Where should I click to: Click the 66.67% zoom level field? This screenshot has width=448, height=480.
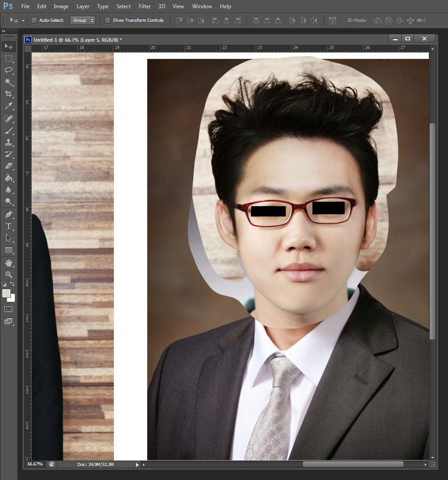(x=35, y=464)
